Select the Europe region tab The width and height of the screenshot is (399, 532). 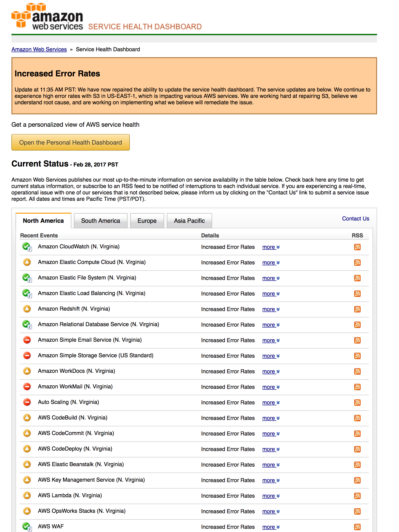coord(147,220)
